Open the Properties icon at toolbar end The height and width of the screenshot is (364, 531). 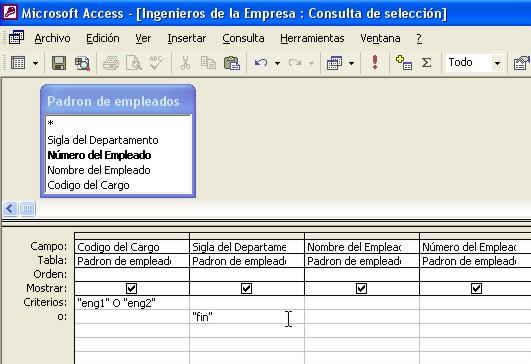(522, 63)
